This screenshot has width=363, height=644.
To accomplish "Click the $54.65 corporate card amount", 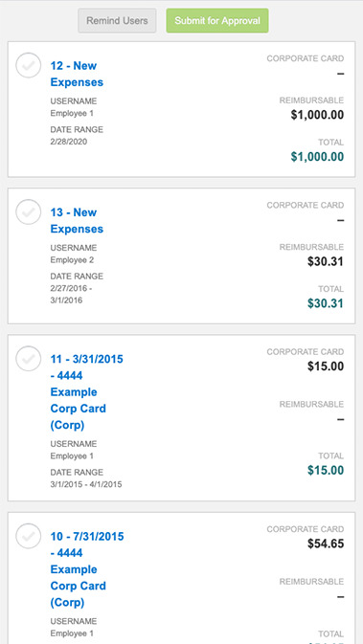I will tap(326, 544).
